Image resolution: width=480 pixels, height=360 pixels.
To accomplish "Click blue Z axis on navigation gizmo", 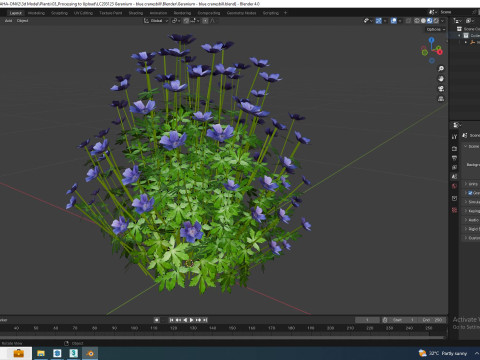I will (x=432, y=40).
